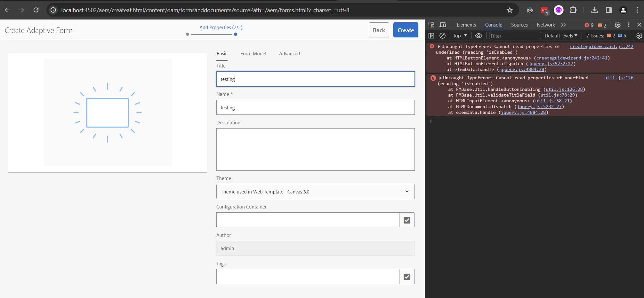
Task: Click the Configuration Container text field
Action: click(308, 220)
